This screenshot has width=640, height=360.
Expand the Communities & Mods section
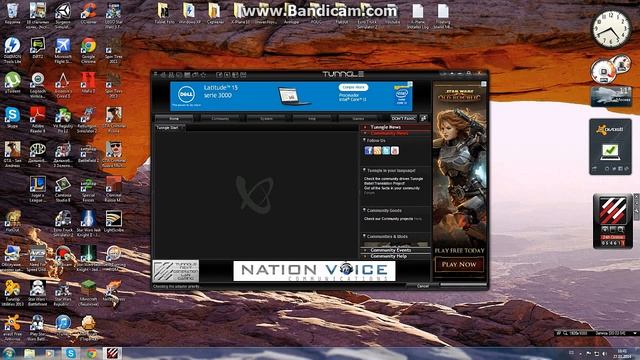pos(364,236)
